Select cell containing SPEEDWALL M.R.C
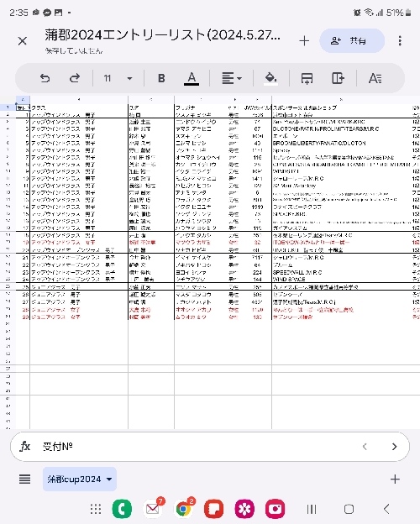 (x=342, y=272)
